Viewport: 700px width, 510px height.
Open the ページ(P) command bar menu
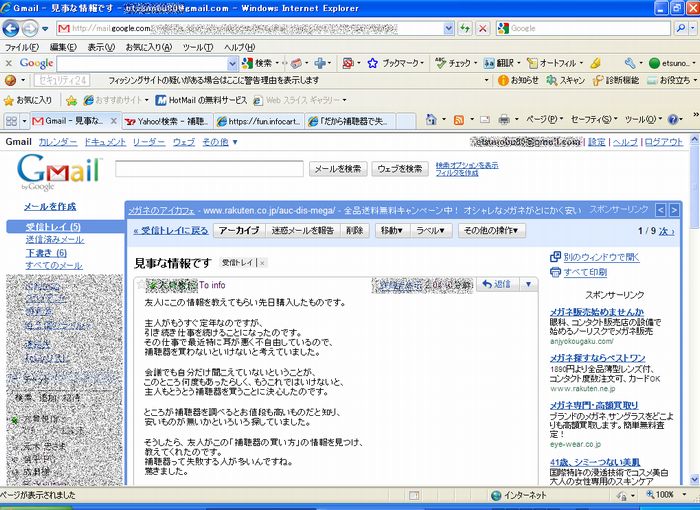[543, 120]
